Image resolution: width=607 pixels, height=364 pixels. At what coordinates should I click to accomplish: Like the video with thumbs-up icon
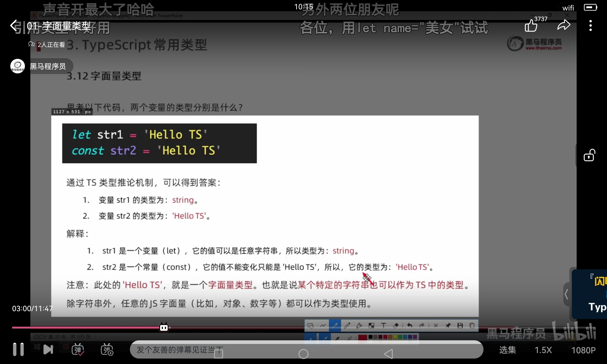click(531, 26)
